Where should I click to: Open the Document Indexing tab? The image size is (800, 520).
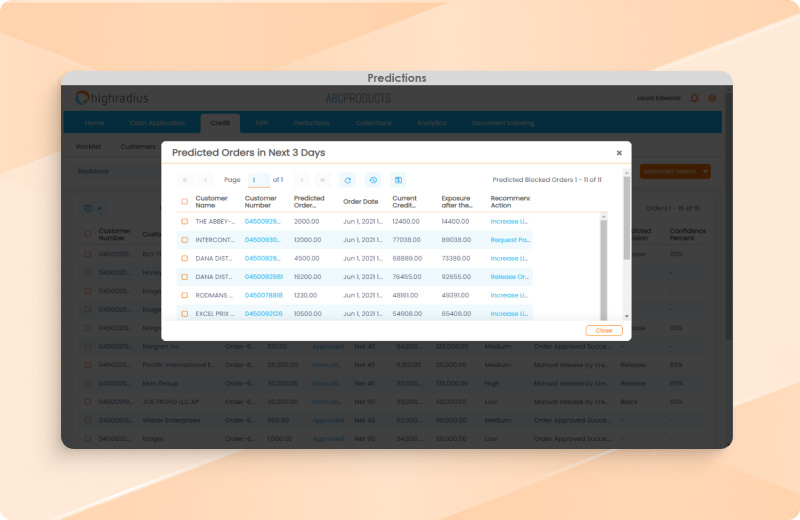(503, 123)
